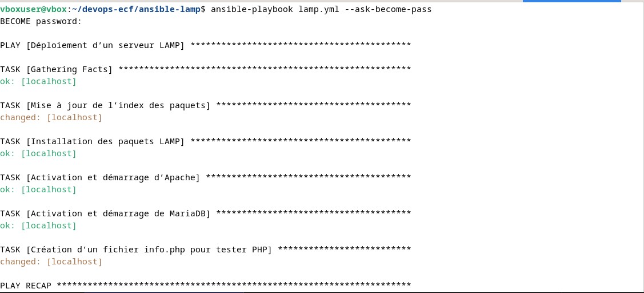Viewport: 644px width, 293px height.
Task: Click the vboxuser@vbox shell prompt text
Action: click(x=34, y=10)
